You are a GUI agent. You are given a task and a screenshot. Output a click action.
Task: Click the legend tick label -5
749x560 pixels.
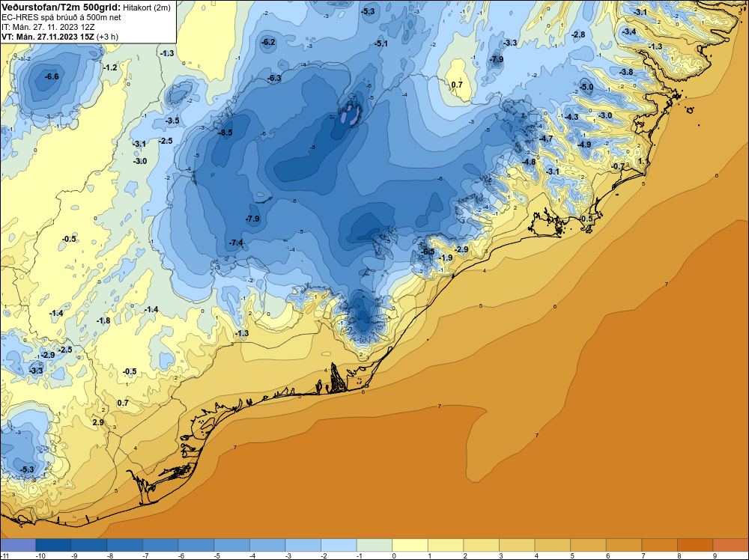click(217, 556)
